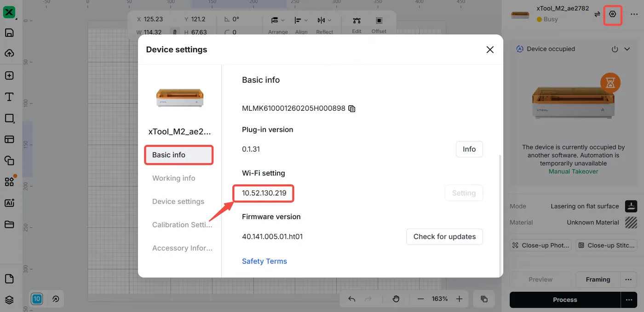Open the folder icon in left sidebar

9,224
